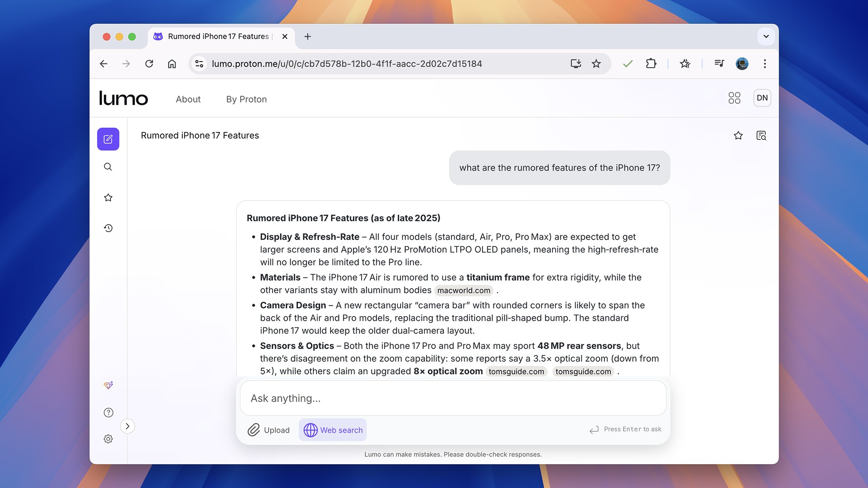Start a new chat with the purple compose icon

click(x=108, y=139)
